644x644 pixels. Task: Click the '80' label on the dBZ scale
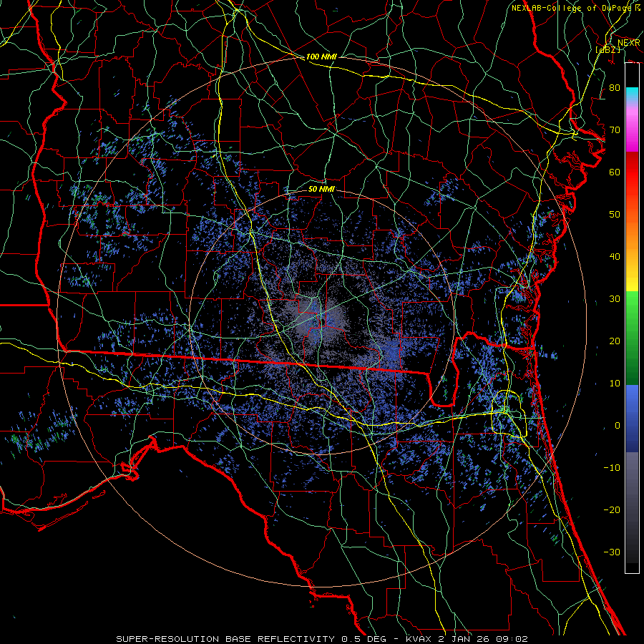point(615,87)
